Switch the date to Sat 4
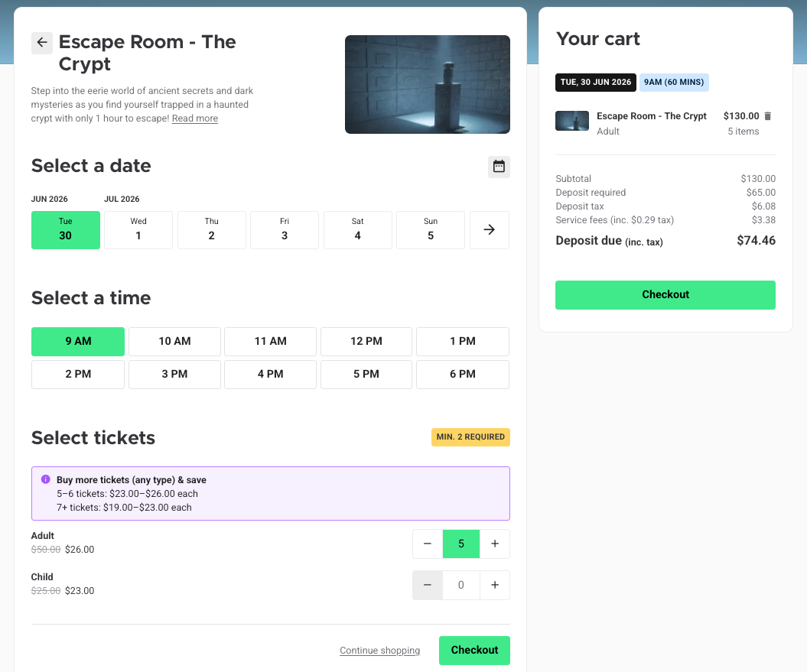This screenshot has width=807, height=672. click(x=358, y=230)
